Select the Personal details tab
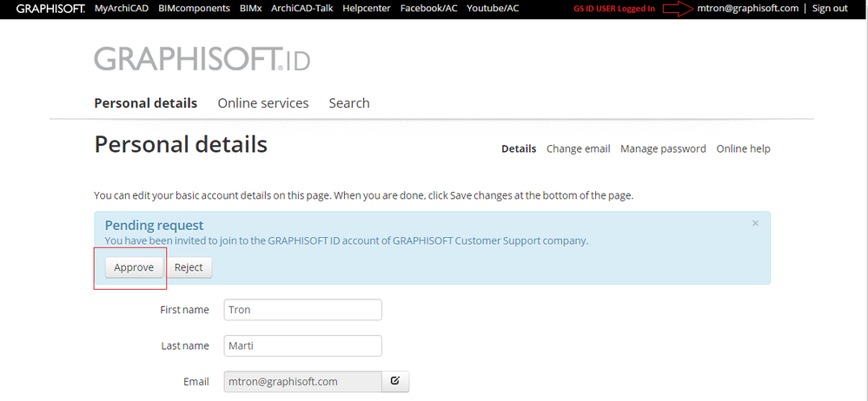The width and height of the screenshot is (868, 401). (x=146, y=103)
